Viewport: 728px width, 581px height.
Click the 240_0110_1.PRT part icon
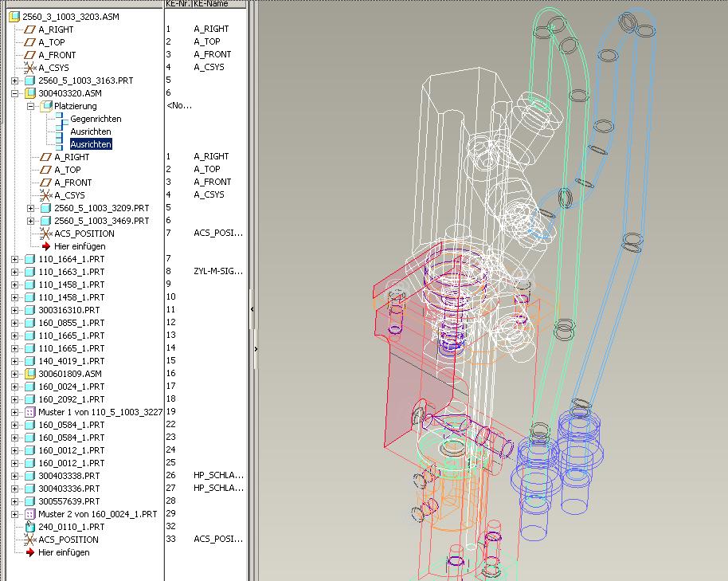30,527
